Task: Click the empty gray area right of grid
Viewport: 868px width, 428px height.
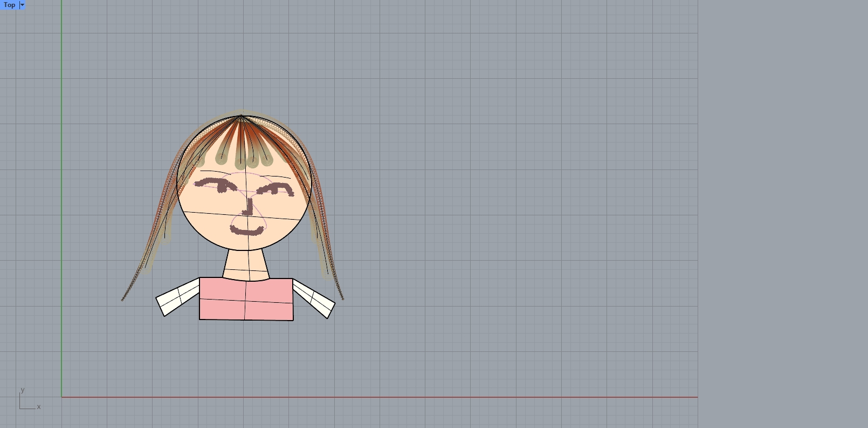Action: tap(782, 216)
